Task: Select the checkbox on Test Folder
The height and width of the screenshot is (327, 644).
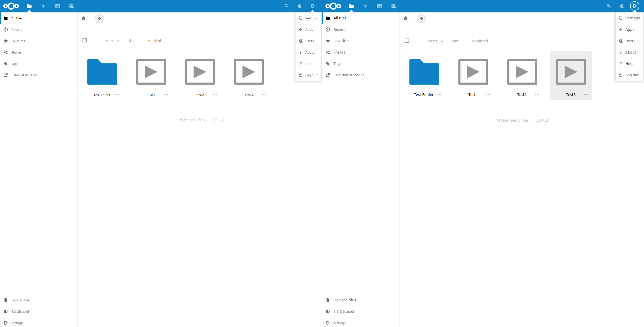Action: pyautogui.click(x=85, y=55)
